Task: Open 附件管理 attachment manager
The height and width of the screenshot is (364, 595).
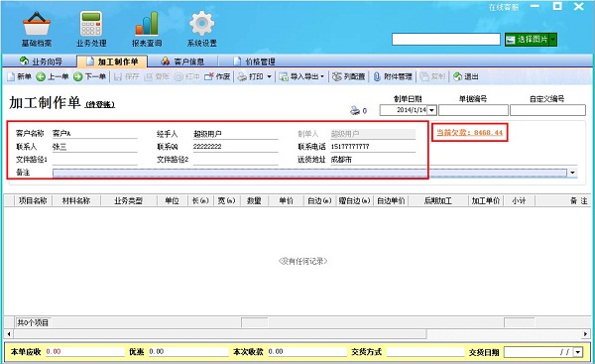Action: (393, 76)
